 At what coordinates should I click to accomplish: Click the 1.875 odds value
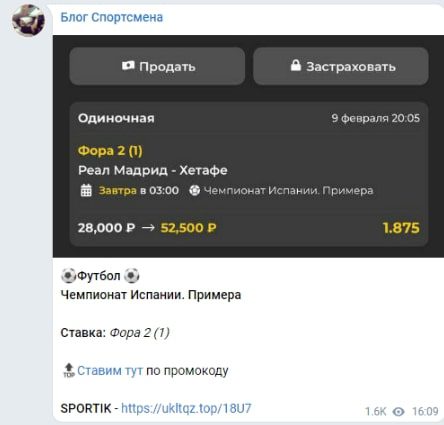(x=401, y=228)
